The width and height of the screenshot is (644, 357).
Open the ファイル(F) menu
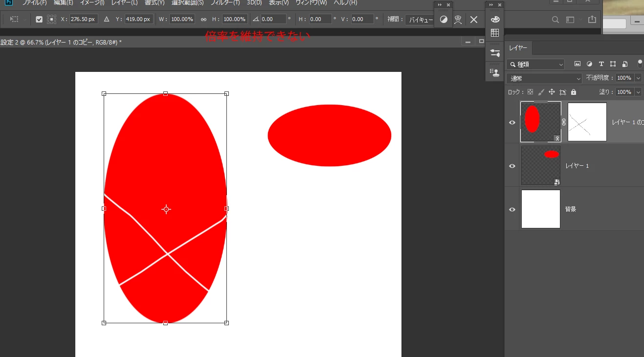click(35, 2)
